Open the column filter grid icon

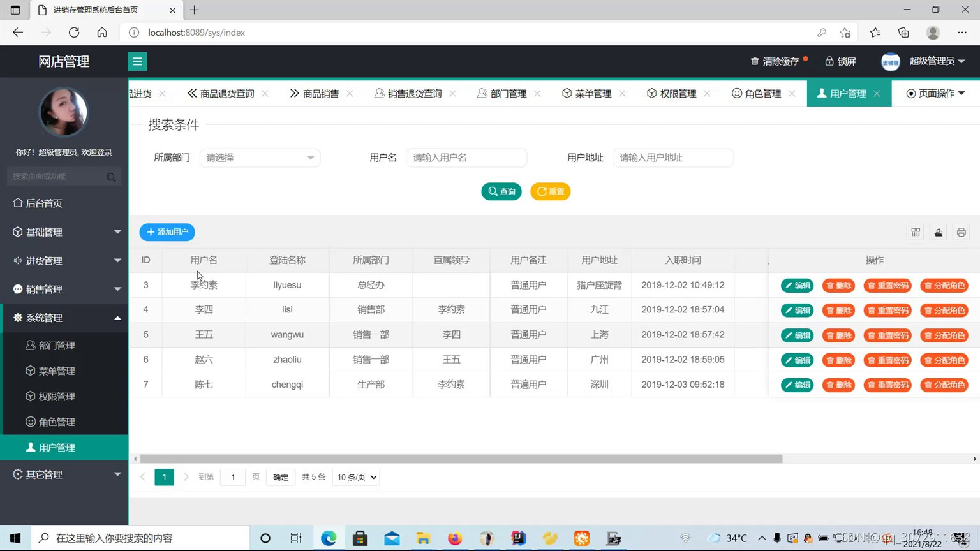point(916,232)
